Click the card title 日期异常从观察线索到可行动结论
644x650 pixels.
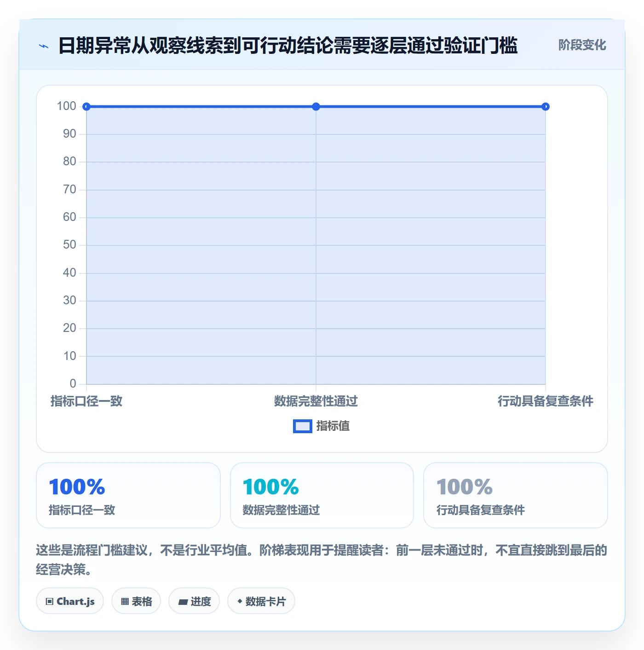tap(287, 46)
